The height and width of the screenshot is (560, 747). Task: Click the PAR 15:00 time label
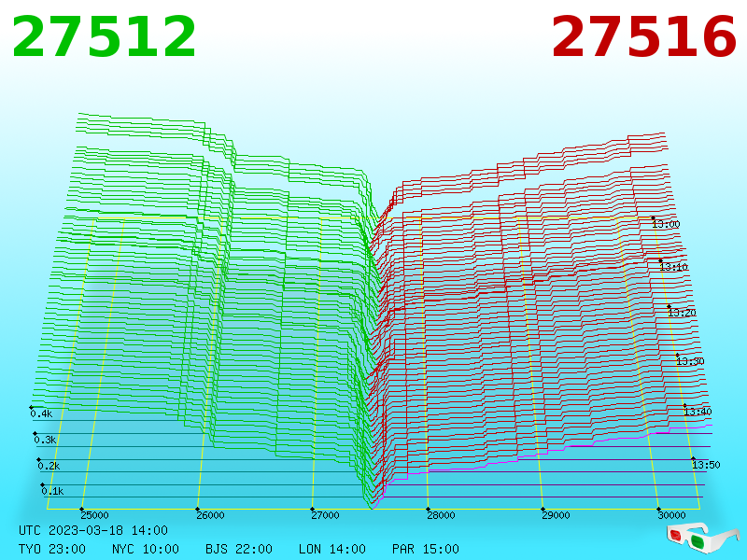tap(426, 549)
